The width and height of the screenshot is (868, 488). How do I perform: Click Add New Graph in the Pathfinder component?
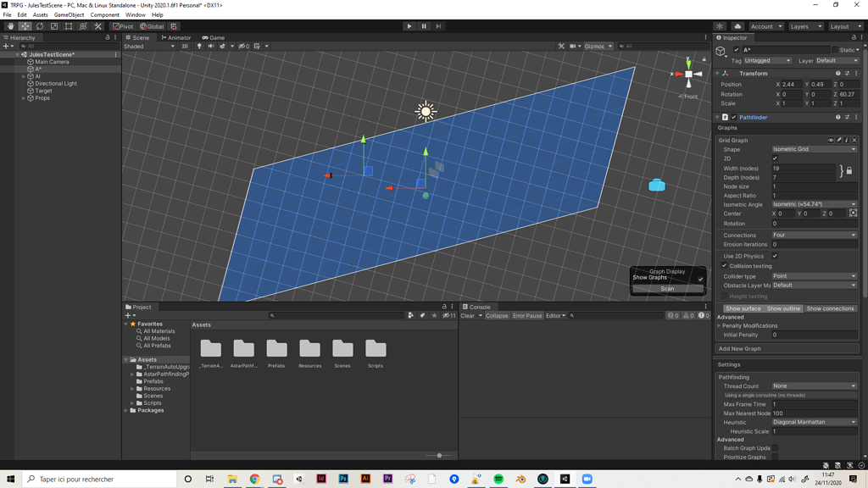click(787, 348)
